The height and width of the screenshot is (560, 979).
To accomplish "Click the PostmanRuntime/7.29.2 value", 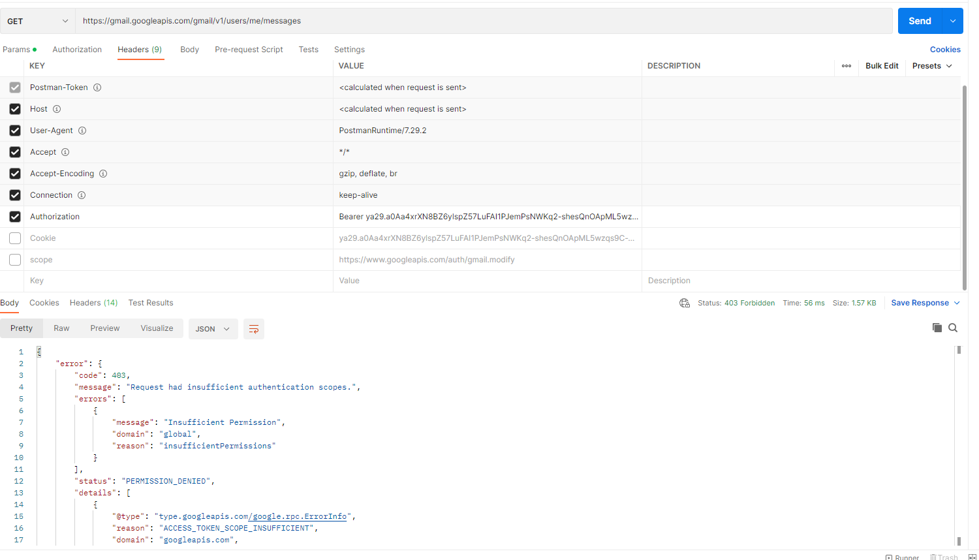I will coord(382,131).
